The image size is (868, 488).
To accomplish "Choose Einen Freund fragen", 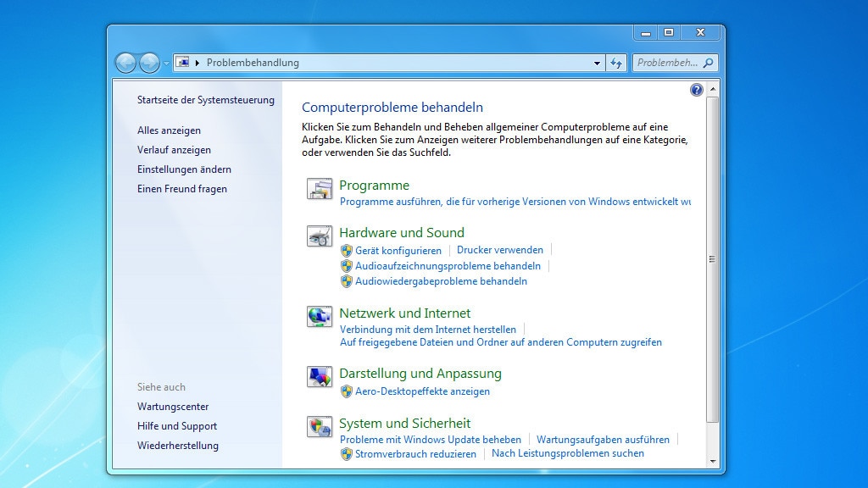I will (182, 189).
